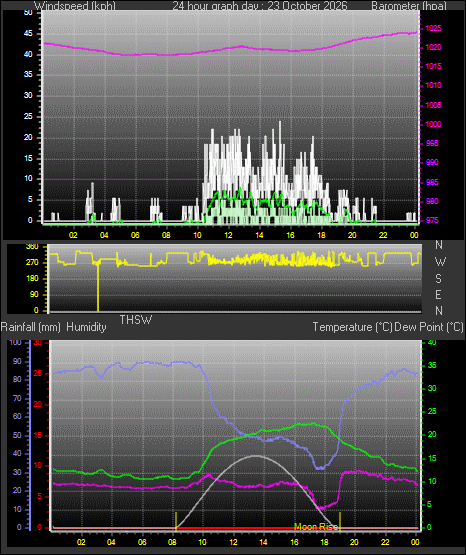Click the 1025 barometer scale value
Viewport: 466px width, 555px height.
pyautogui.click(x=433, y=28)
